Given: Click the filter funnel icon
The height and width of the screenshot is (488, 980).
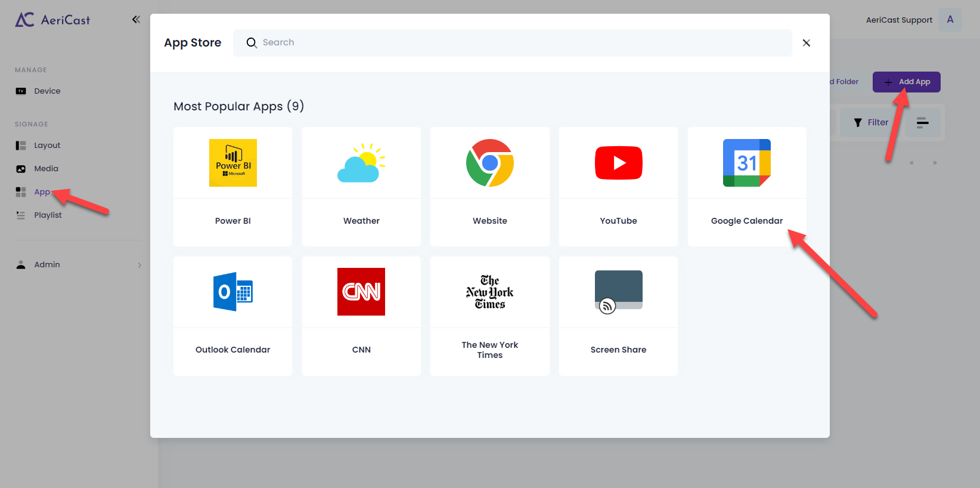Looking at the screenshot, I should [x=858, y=122].
